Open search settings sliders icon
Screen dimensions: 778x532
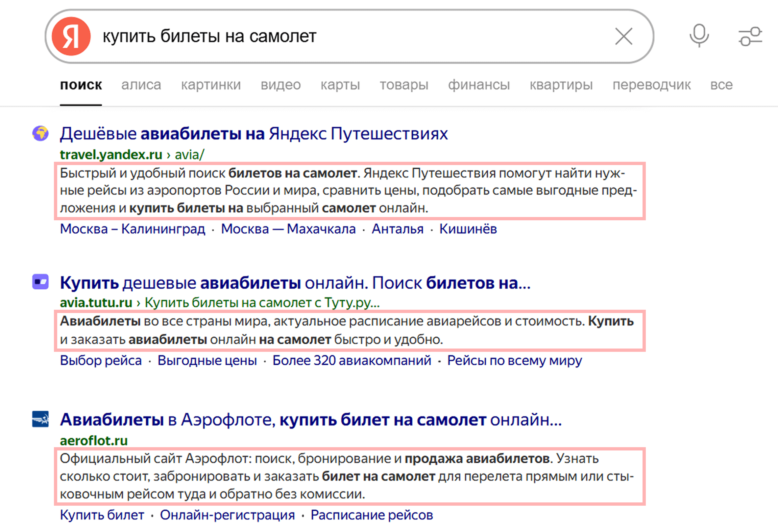[750, 36]
